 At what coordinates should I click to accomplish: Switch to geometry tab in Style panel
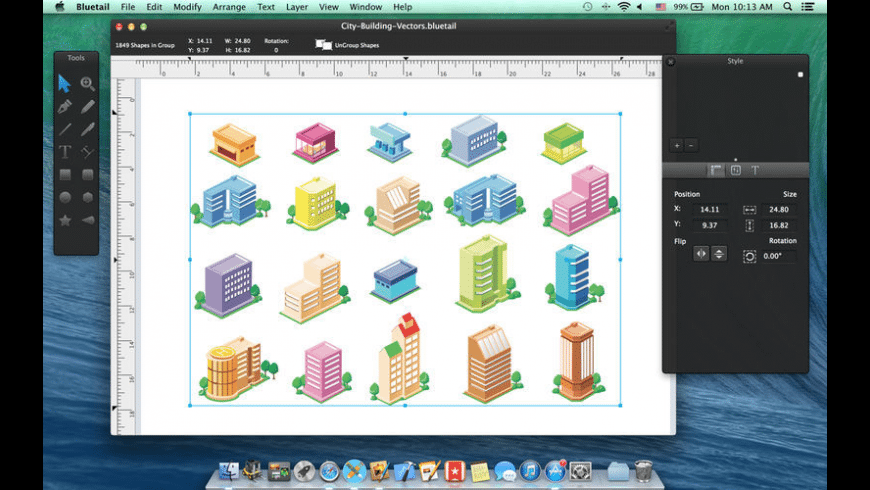click(716, 170)
